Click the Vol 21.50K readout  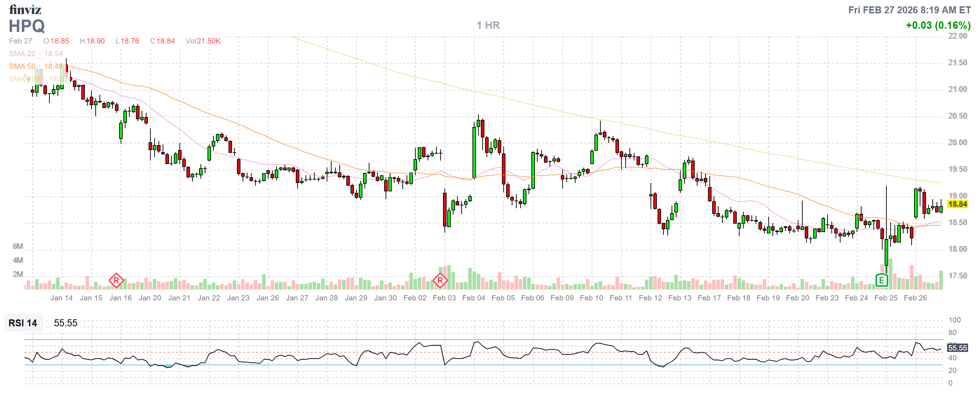tap(203, 41)
